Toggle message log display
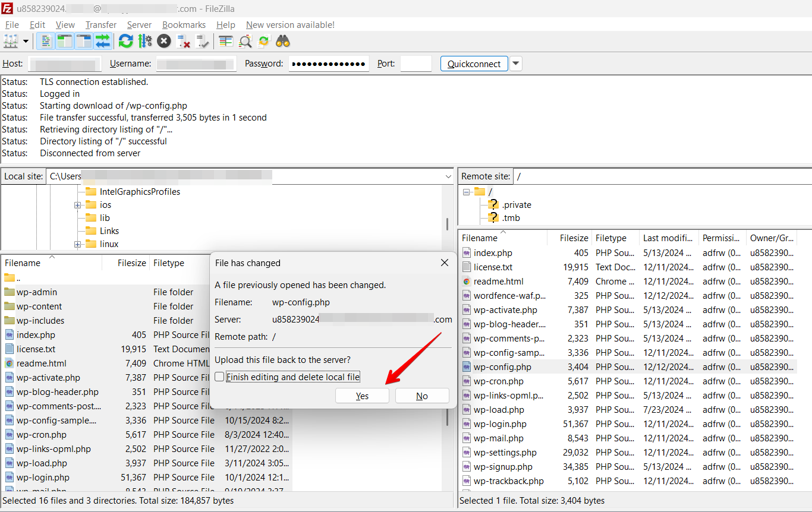Viewport: 812px width, 512px height. 46,42
